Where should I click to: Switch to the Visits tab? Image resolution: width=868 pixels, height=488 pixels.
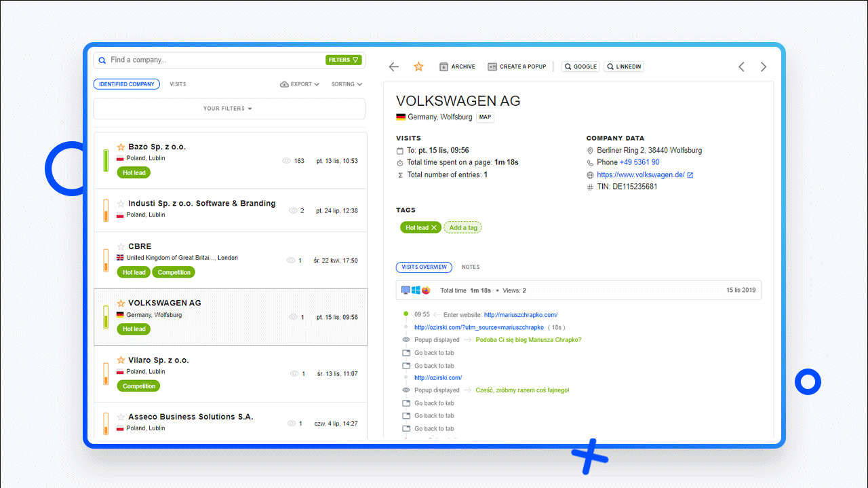point(178,84)
